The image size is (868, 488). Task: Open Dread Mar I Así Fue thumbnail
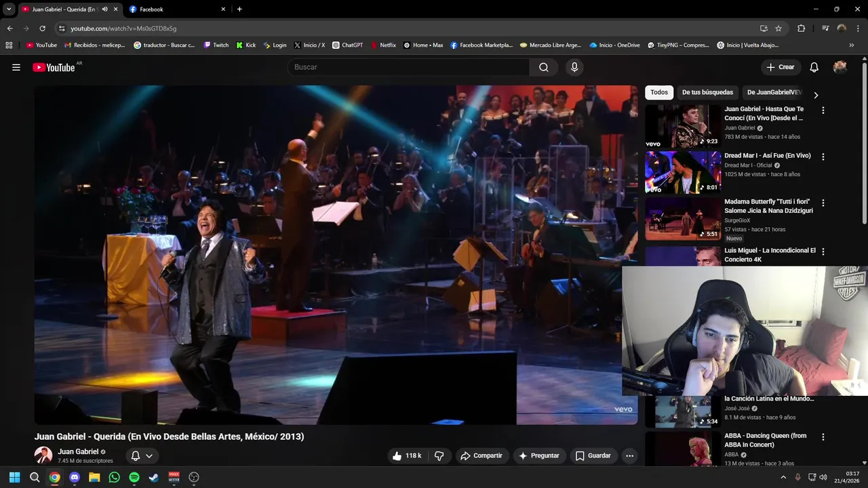683,172
